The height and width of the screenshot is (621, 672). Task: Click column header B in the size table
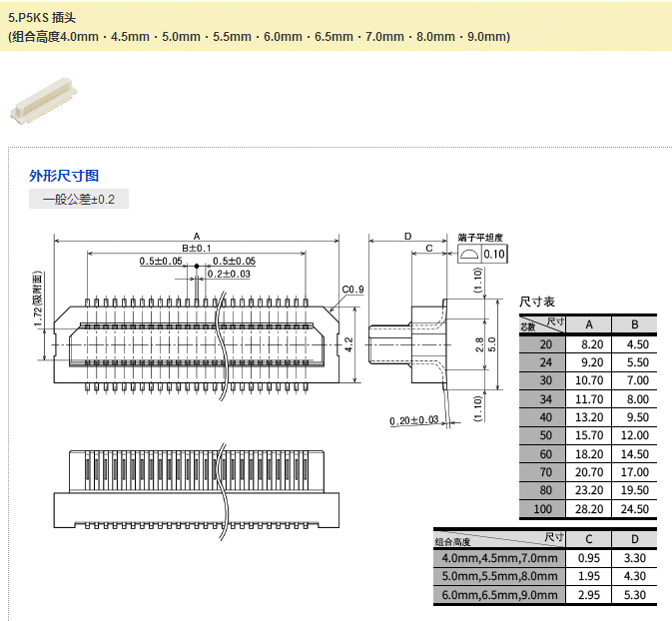(x=634, y=324)
